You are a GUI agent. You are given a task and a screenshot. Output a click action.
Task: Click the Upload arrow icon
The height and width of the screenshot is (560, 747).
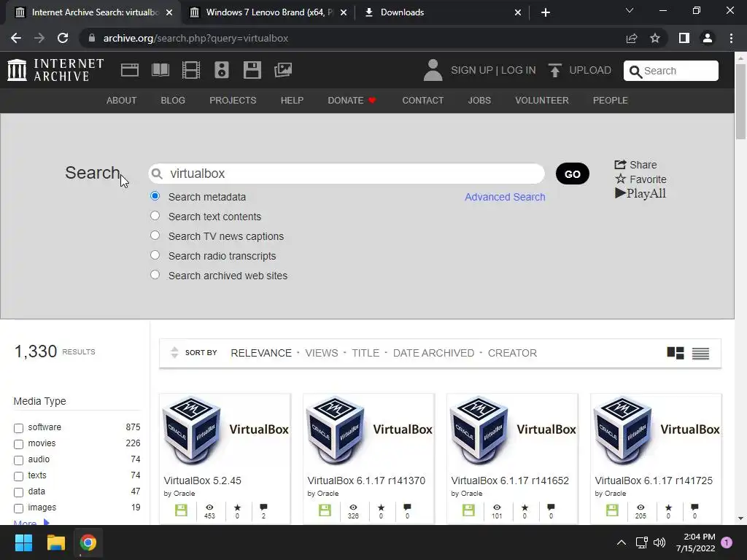click(554, 70)
